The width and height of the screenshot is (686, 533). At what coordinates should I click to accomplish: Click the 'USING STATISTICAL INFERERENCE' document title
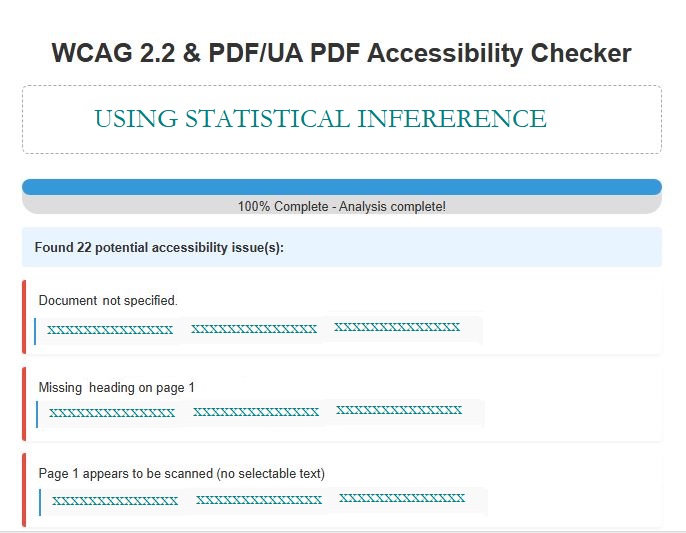[x=320, y=119]
